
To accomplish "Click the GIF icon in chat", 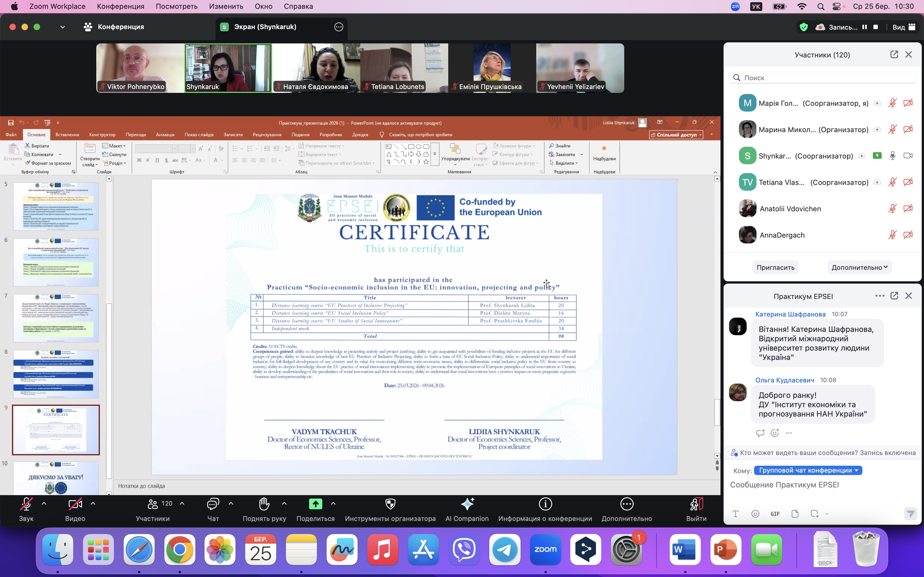I will point(775,514).
